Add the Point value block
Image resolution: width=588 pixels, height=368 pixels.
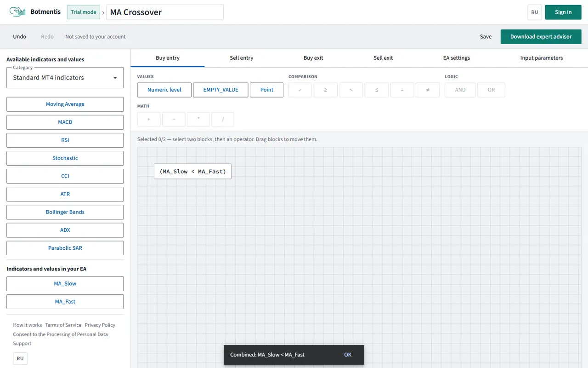click(267, 90)
